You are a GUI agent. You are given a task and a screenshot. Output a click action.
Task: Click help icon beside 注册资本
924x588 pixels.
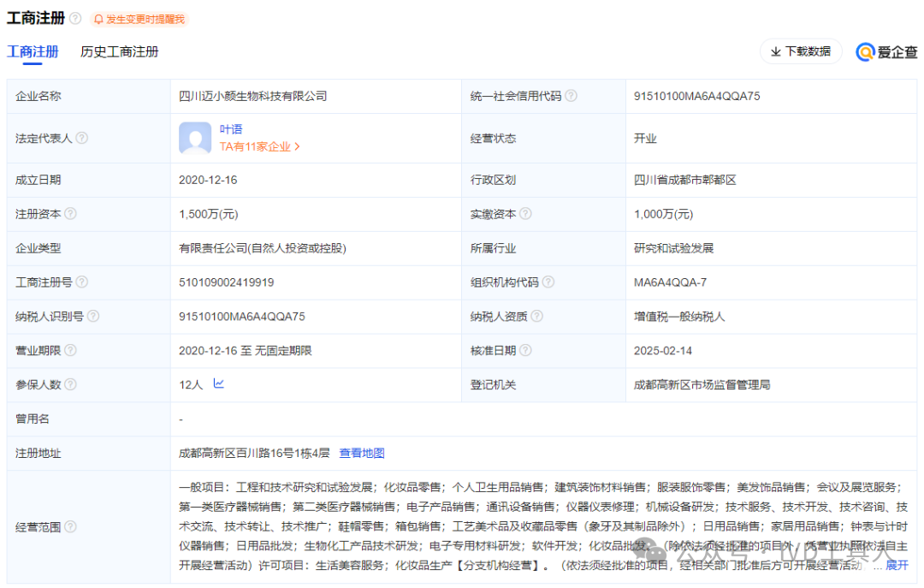(70, 213)
